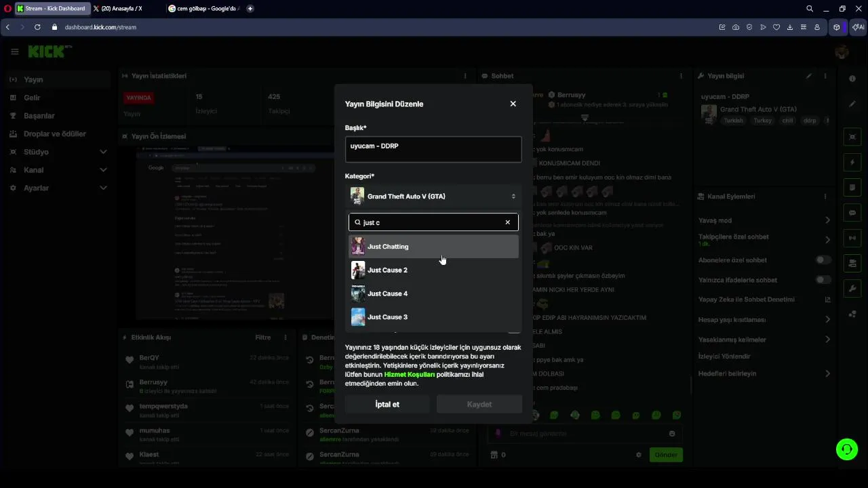Click the Opera snapshot camera icon
Viewport: 868px width, 488px height.
736,27
